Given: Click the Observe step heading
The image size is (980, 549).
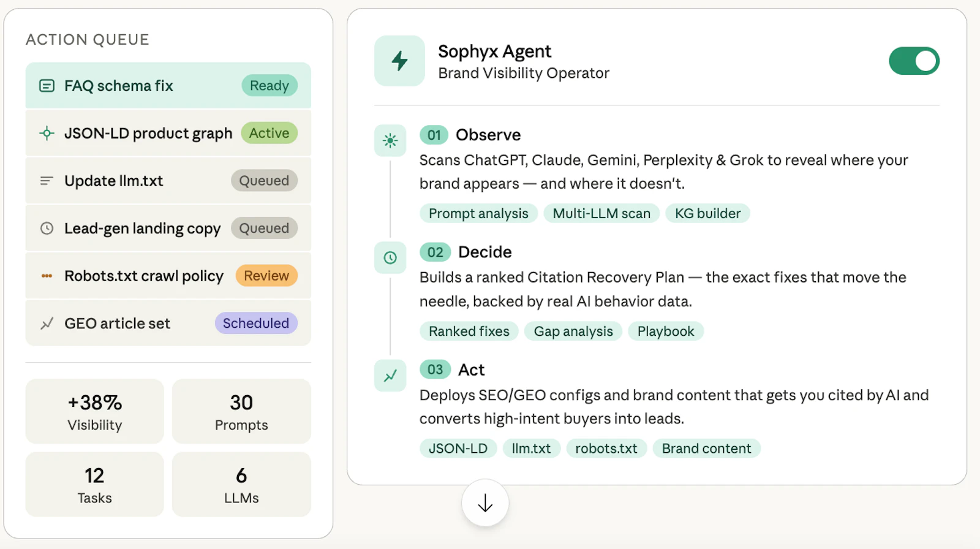Looking at the screenshot, I should coord(488,135).
